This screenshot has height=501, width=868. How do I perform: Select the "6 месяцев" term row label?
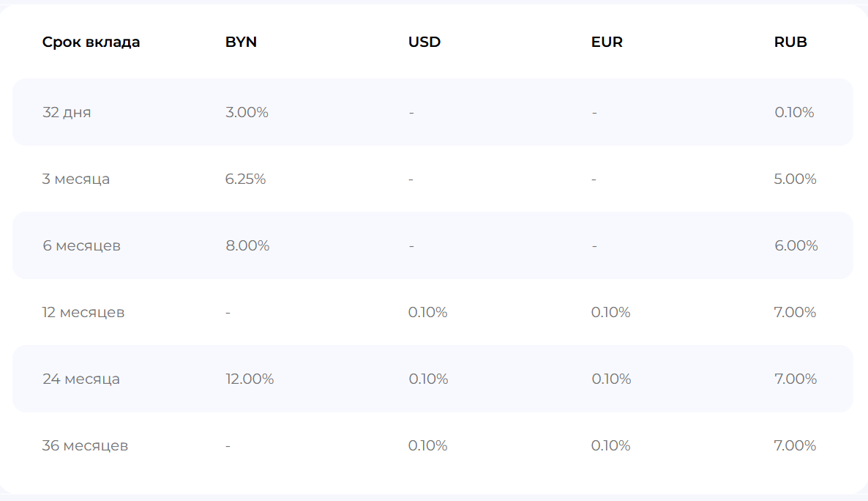[81, 245]
